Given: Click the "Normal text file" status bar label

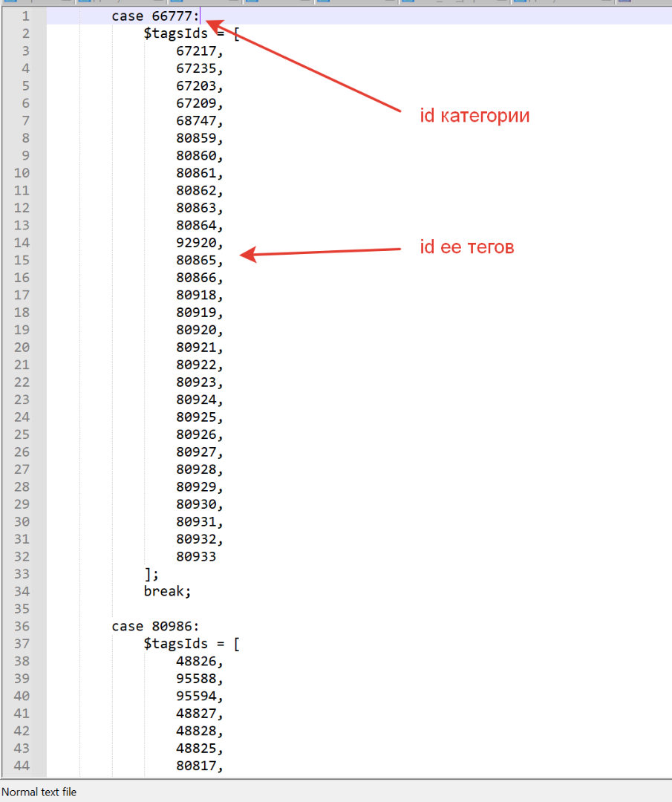Looking at the screenshot, I should point(39,792).
